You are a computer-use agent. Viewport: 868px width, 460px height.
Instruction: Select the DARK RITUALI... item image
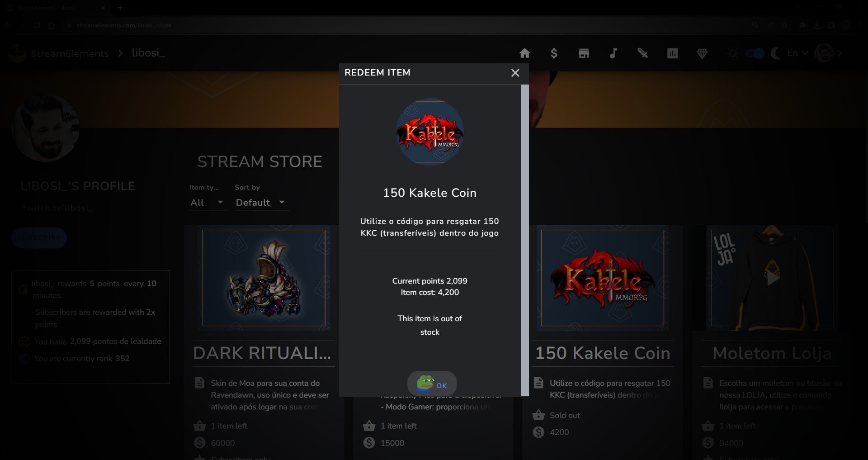pos(264,278)
